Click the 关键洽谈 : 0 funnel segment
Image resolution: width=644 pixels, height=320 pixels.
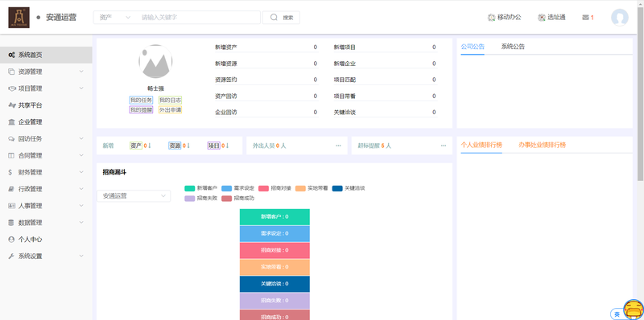click(x=275, y=284)
